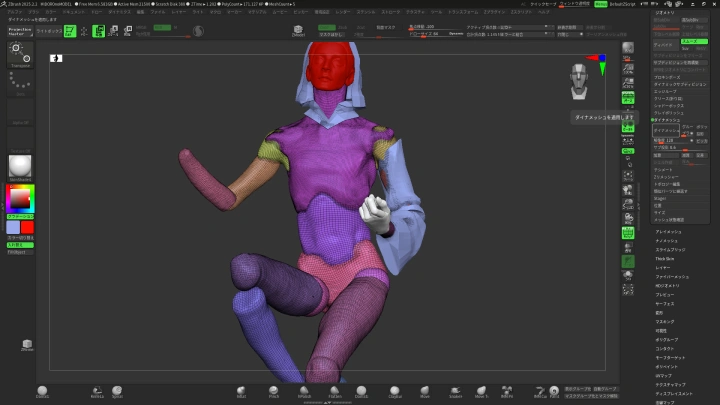Click inside the color picker square
720x405 pixels.
point(20,199)
